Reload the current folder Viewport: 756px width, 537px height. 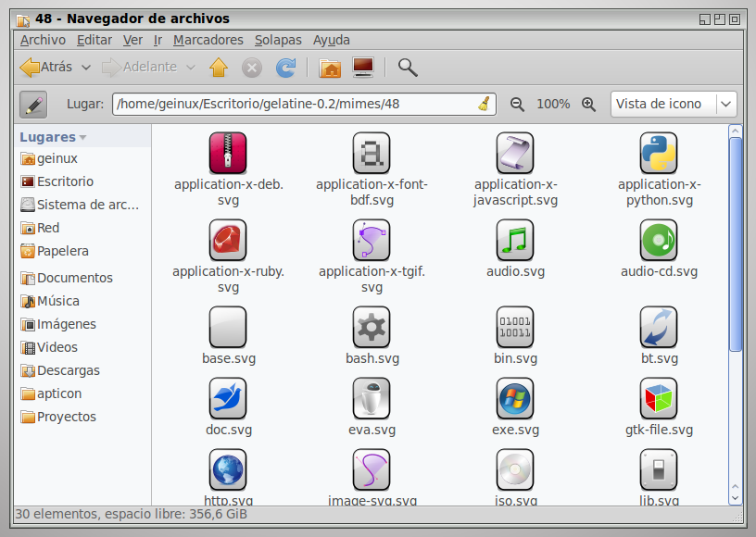click(285, 68)
